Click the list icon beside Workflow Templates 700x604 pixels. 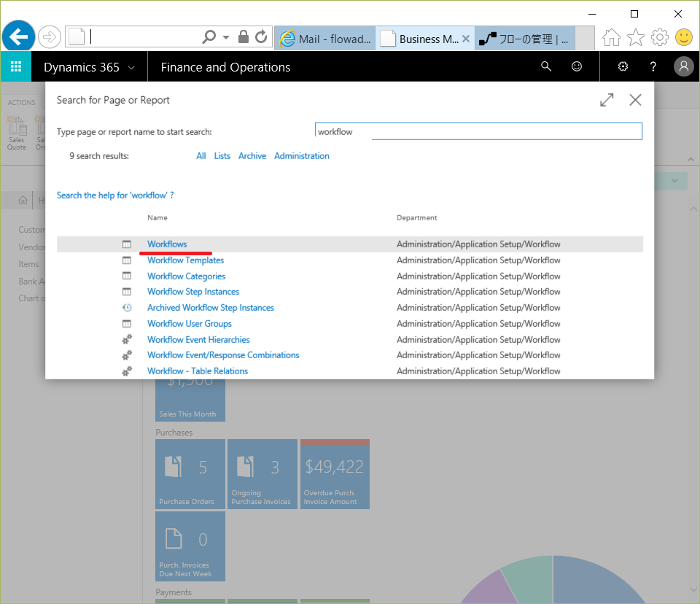coord(127,260)
